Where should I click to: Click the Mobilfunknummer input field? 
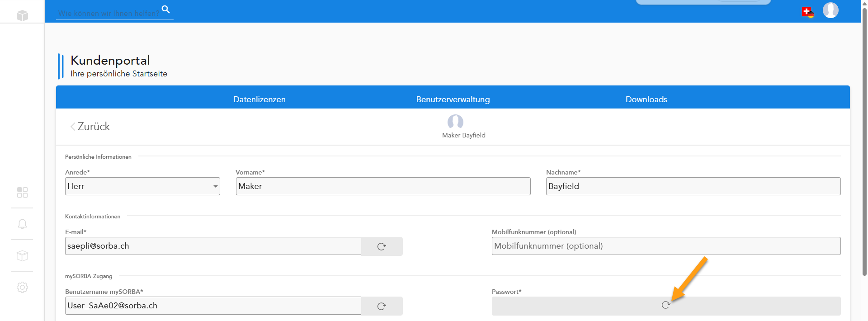(x=666, y=246)
